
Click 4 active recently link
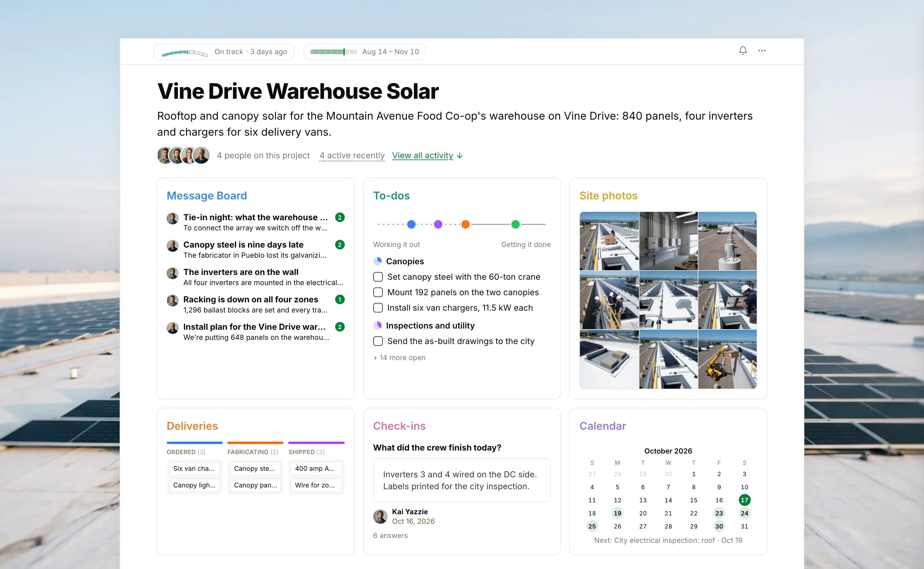click(x=352, y=155)
